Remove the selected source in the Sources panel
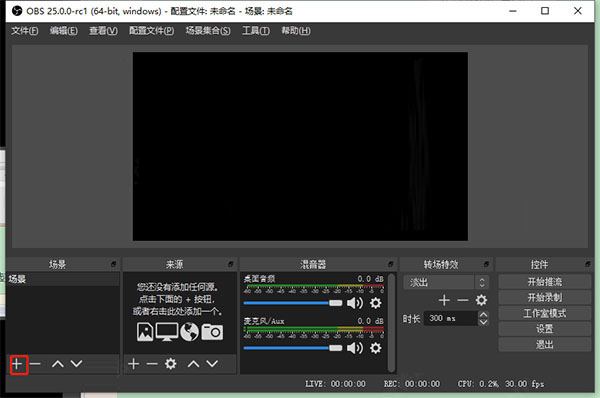This screenshot has width=600, height=398. [x=152, y=364]
